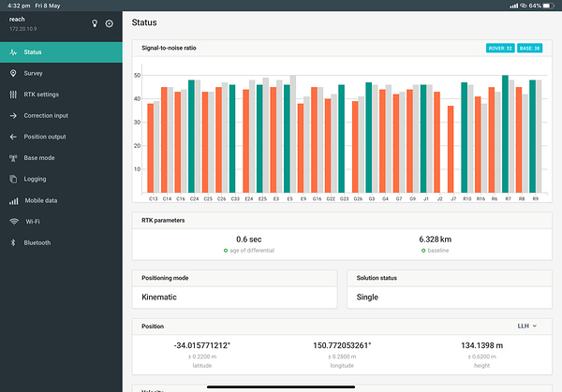Click the G26 satellite label on the chart axis
562x392 pixels.
(x=358, y=198)
